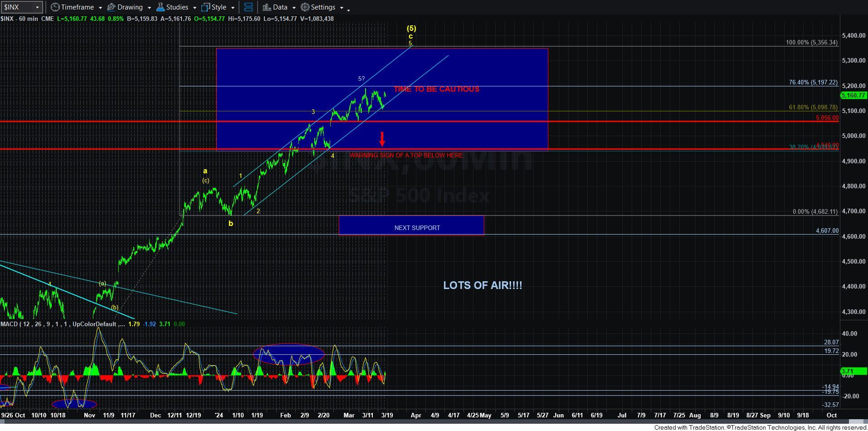Screen dimensions: 868x431
Task: Click the blue stacked chart-link icon
Action: click(x=248, y=7)
